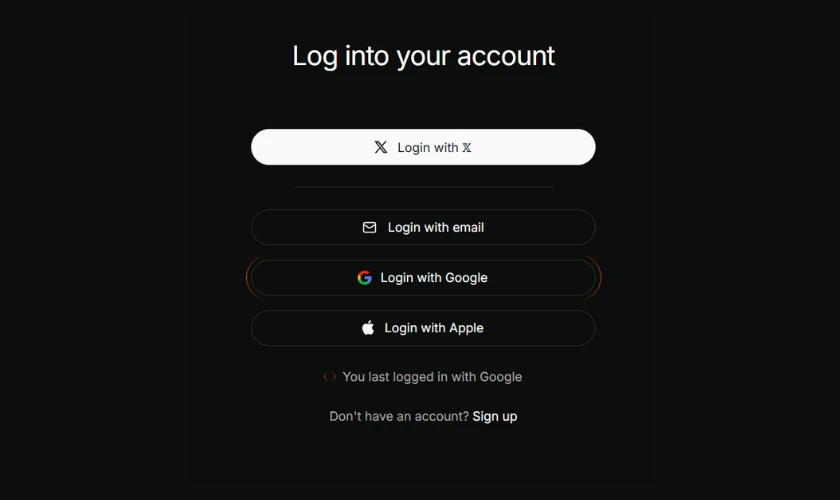840x500 pixels.
Task: Click the 'You last logged in with Google' message
Action: point(432,377)
